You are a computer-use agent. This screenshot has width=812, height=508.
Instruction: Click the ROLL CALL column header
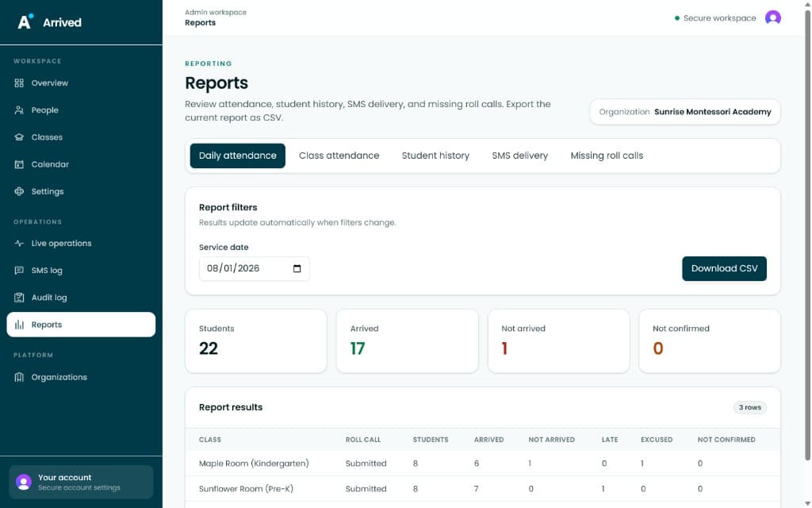(363, 440)
